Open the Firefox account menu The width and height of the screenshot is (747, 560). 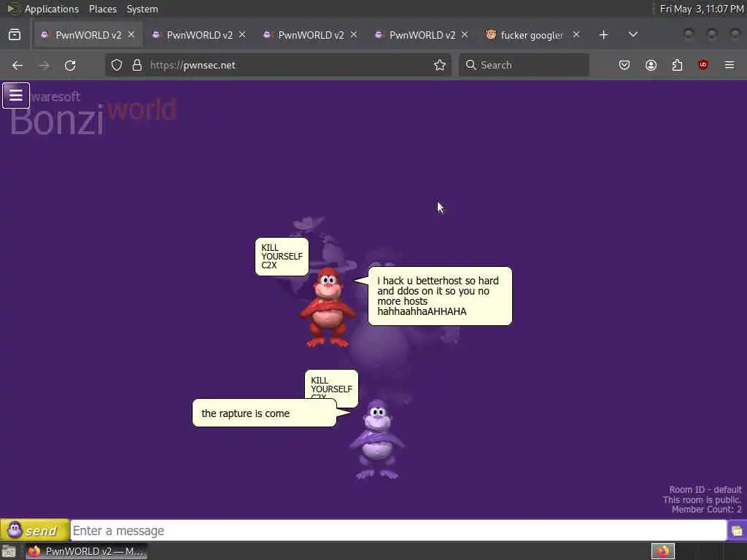click(x=651, y=65)
